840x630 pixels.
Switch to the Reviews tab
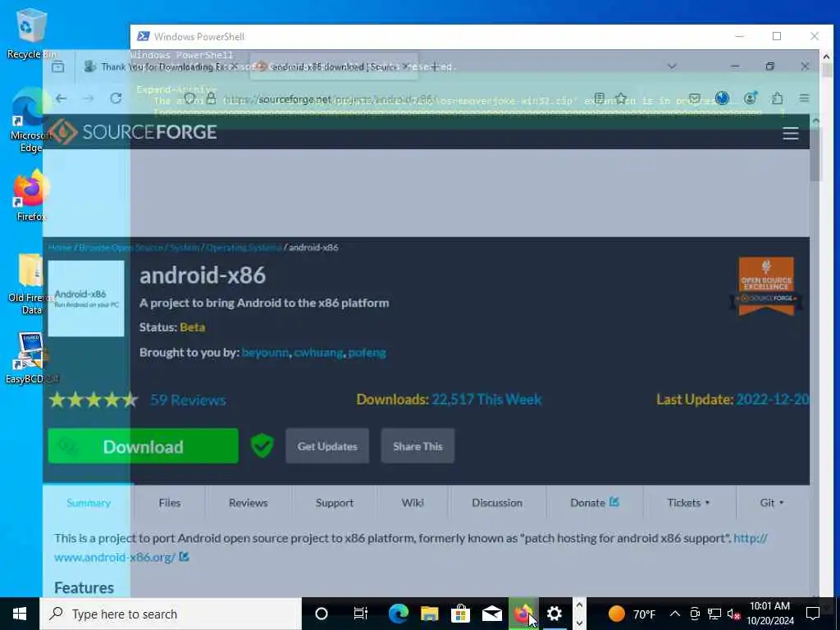[248, 503]
